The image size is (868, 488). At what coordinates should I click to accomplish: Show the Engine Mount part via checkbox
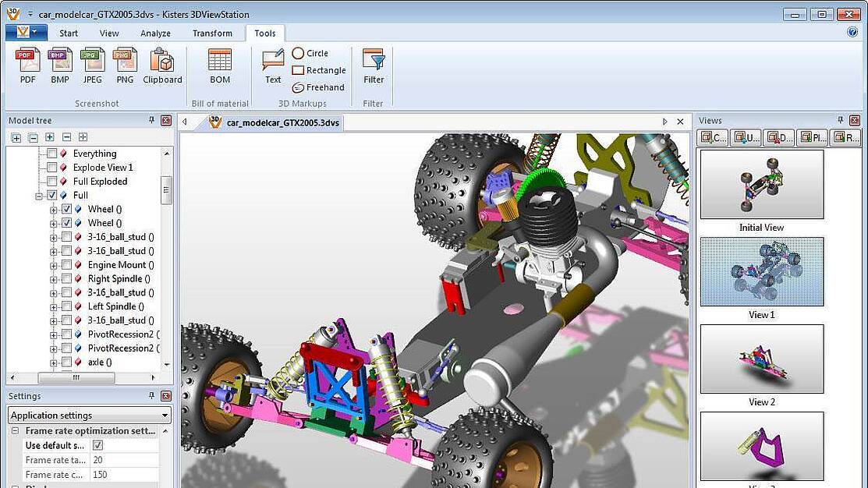[66, 264]
